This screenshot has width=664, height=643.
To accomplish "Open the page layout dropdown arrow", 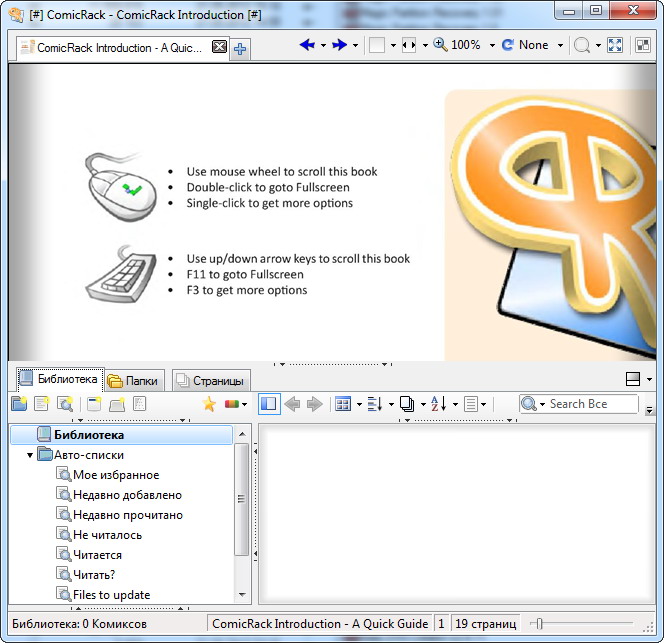I will (x=393, y=45).
